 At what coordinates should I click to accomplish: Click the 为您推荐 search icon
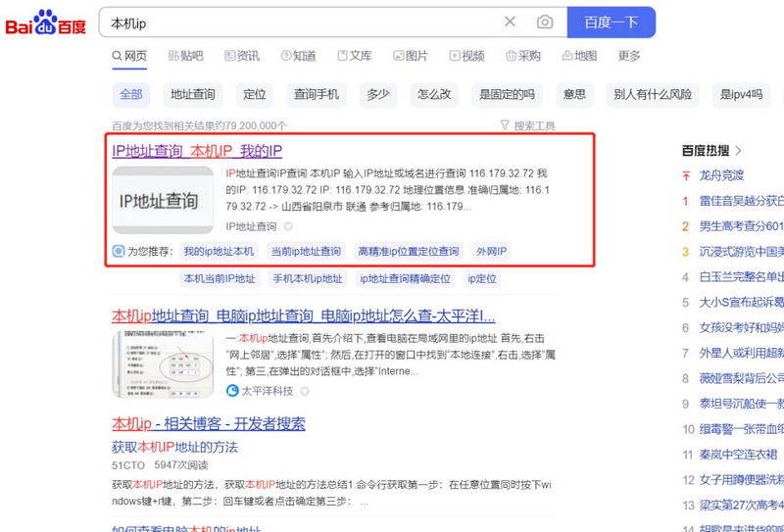[119, 251]
